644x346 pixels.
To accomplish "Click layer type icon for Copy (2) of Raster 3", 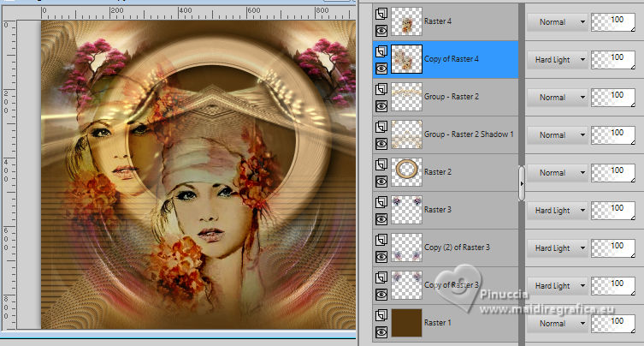I will point(381,240).
